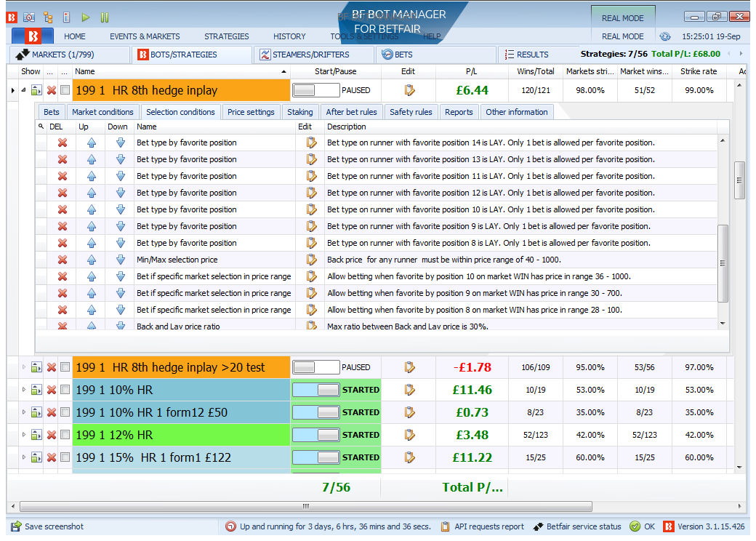756x541 pixels.
Task: Pause the 199 1 10% HR strategy switch
Action: 315,390
